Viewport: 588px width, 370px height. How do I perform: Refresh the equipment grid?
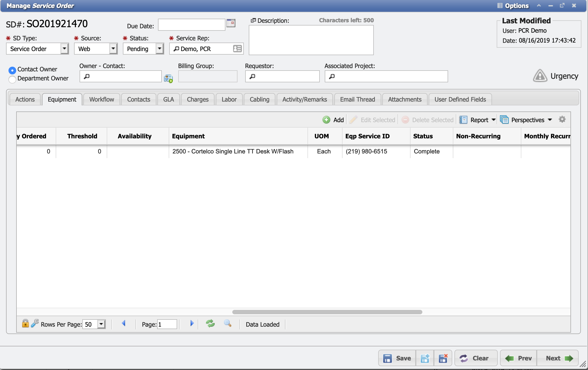coord(210,323)
